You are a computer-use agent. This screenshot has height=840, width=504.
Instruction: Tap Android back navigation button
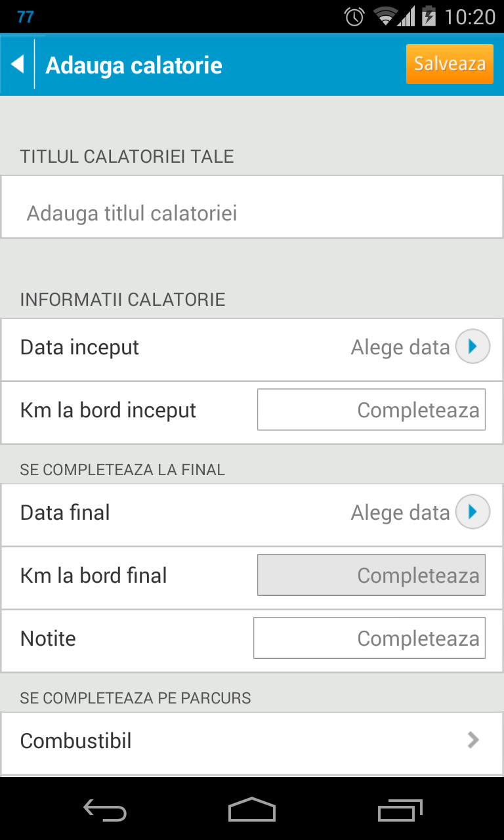(105, 811)
